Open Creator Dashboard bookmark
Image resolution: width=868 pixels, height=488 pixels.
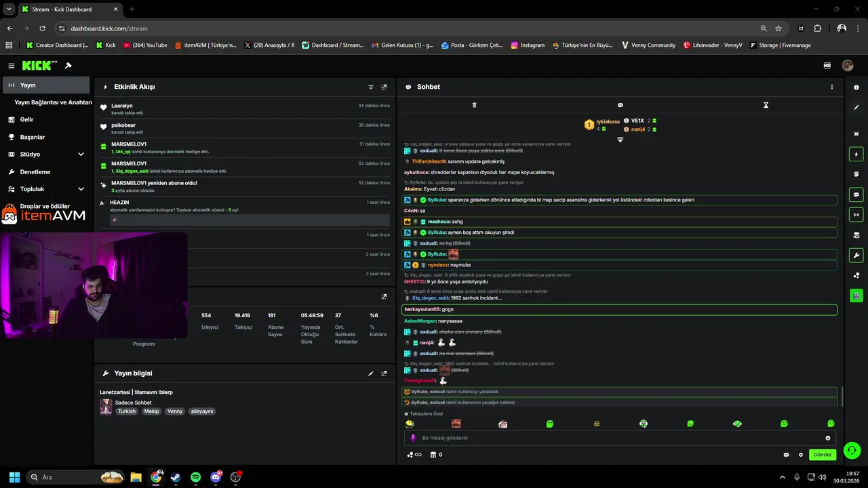(x=57, y=45)
